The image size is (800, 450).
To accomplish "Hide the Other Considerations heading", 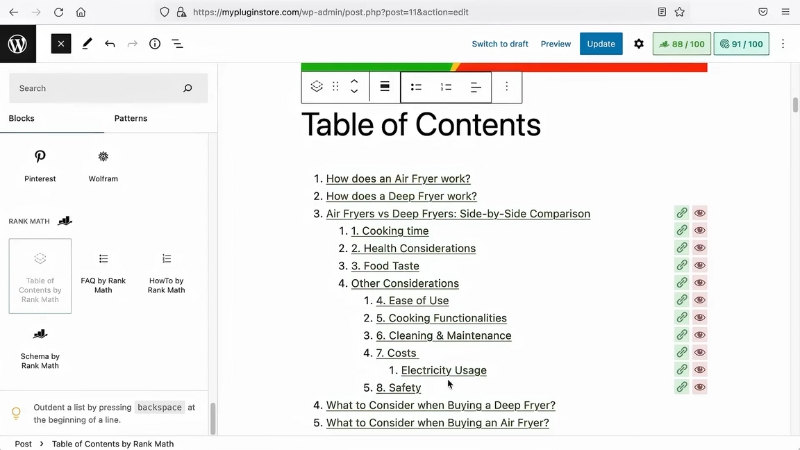I will pos(699,283).
